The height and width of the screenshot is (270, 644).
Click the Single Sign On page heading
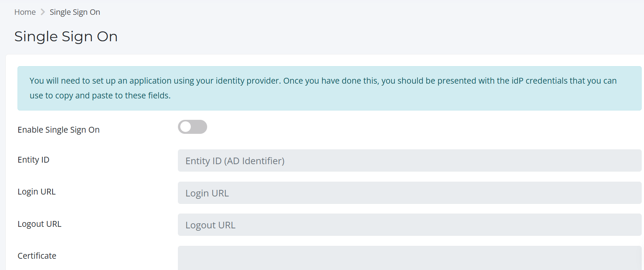[x=66, y=37]
